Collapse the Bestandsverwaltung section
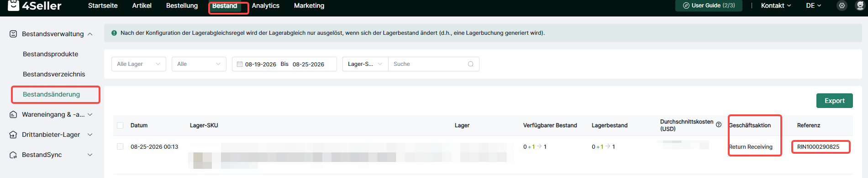This screenshot has height=178, width=868. pyautogui.click(x=90, y=34)
